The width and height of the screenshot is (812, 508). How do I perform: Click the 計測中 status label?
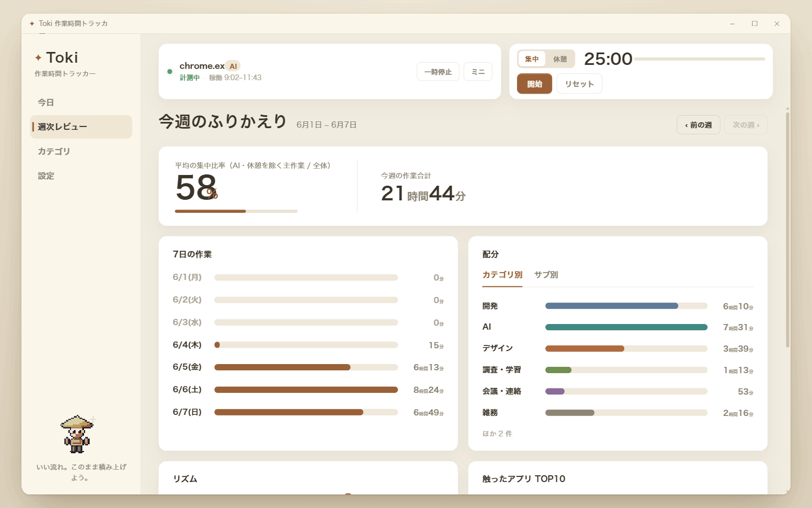[x=189, y=78]
